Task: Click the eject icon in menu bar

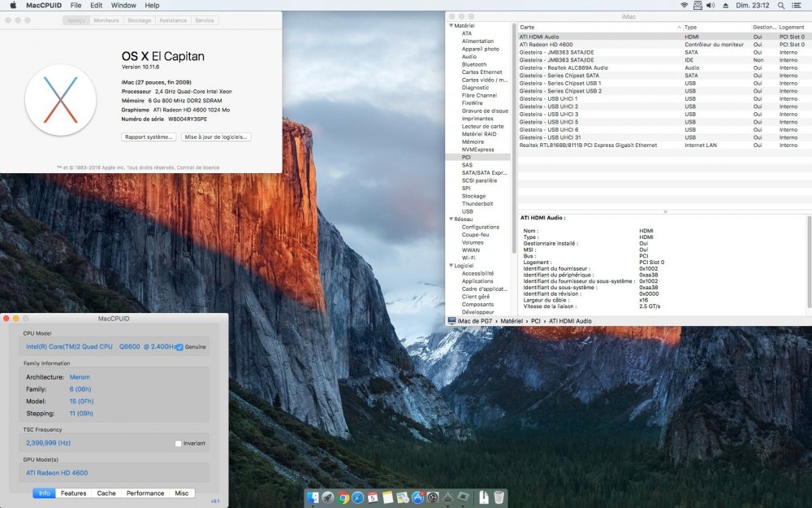Action: [x=725, y=5]
